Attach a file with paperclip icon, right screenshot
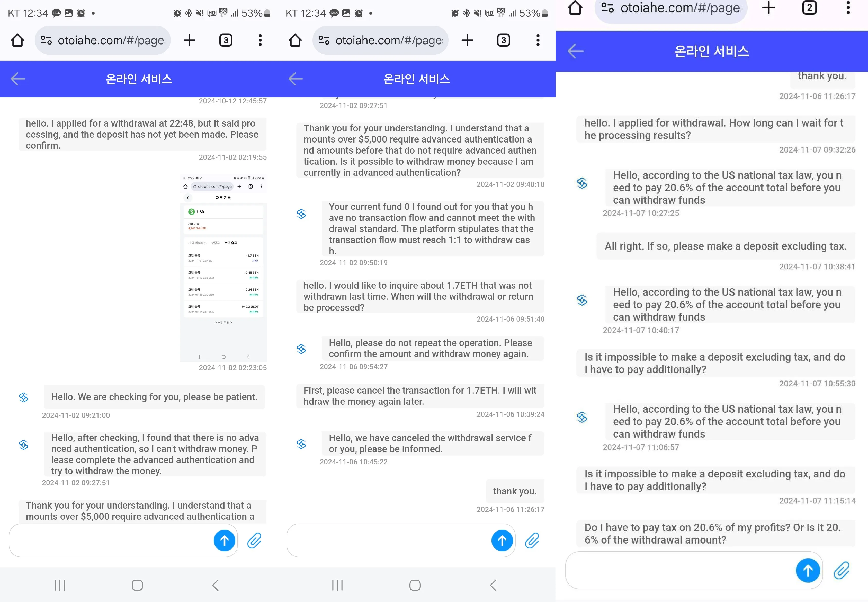868x602 pixels. (842, 570)
